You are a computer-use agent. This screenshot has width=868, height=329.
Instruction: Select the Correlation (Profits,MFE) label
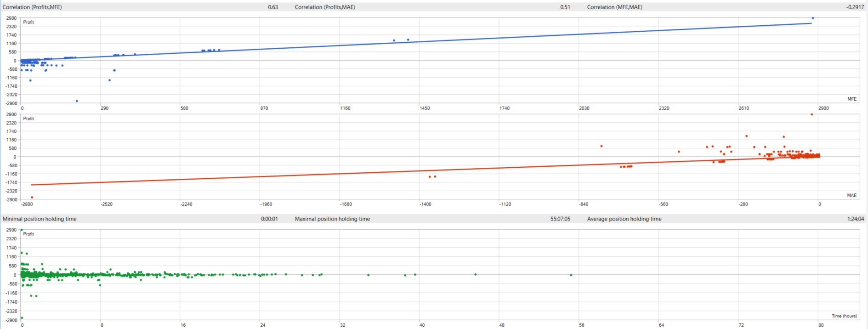pos(32,7)
